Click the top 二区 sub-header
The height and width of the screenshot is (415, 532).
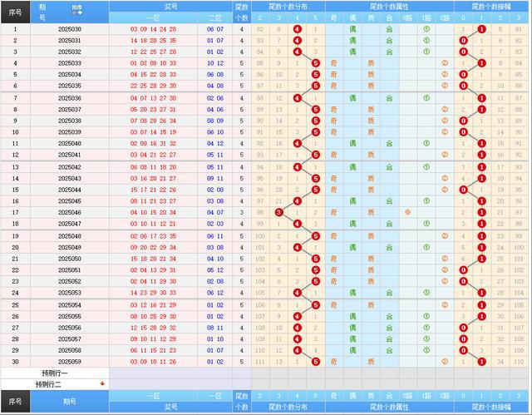coord(215,18)
